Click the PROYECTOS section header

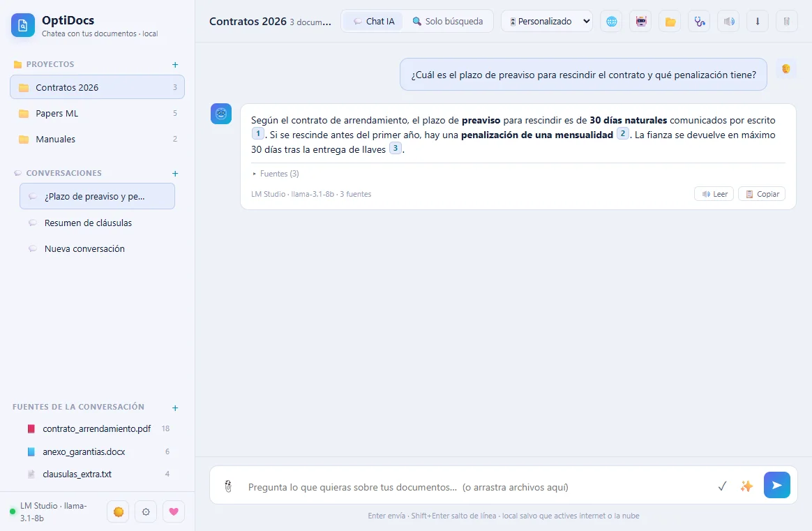click(50, 64)
